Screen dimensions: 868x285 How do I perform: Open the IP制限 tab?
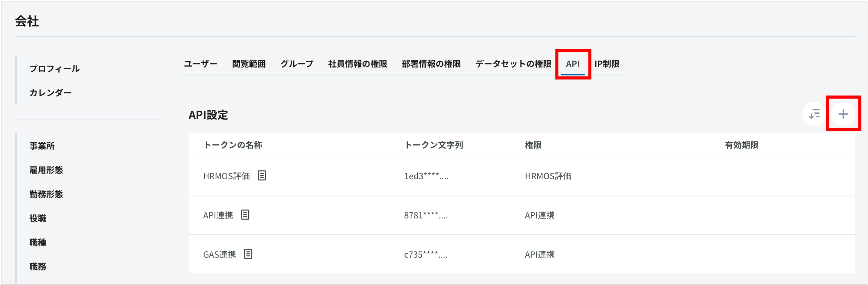coord(606,64)
